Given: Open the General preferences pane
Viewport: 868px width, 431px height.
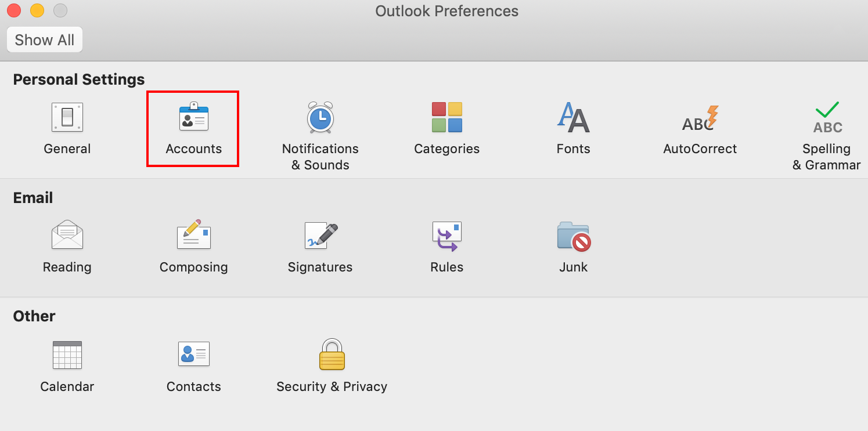Looking at the screenshot, I should [67, 118].
